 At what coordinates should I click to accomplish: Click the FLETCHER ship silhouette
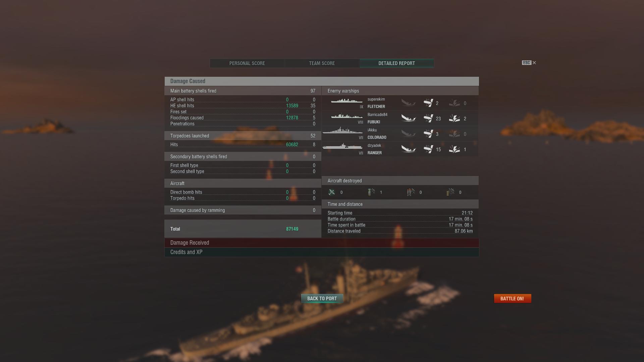pos(346,101)
